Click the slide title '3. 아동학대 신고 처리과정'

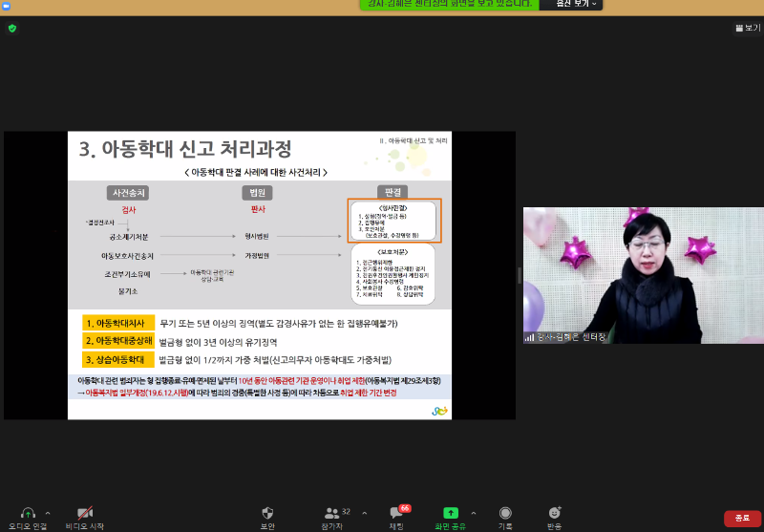pyautogui.click(x=185, y=149)
